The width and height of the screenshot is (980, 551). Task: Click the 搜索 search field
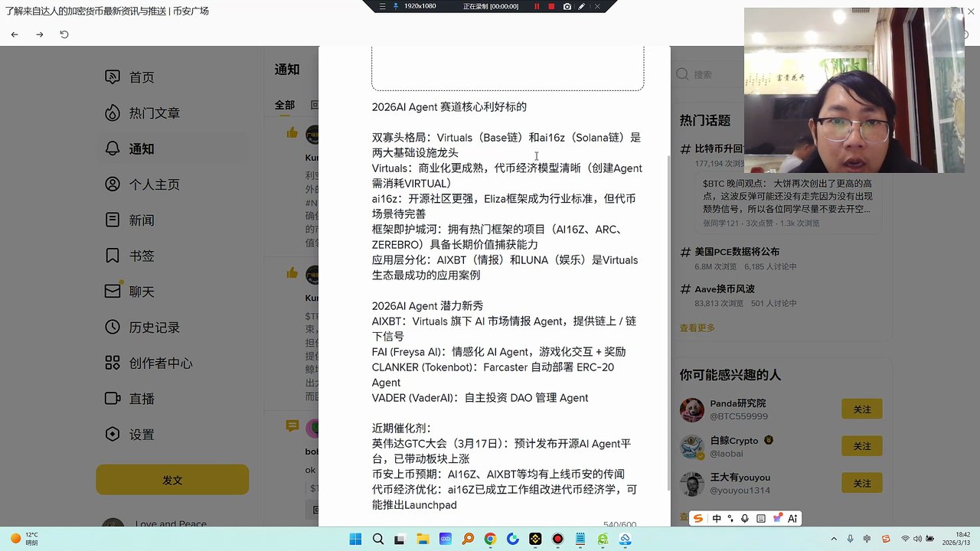[708, 74]
